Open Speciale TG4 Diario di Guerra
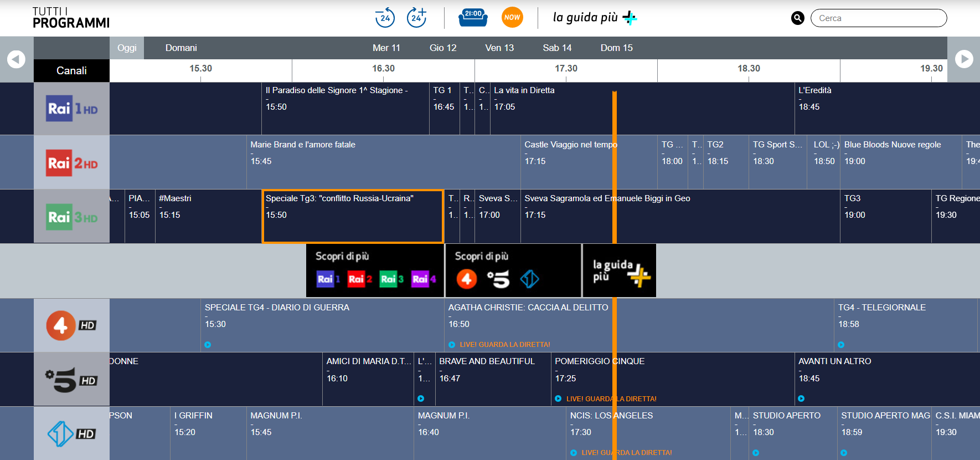 click(323, 325)
